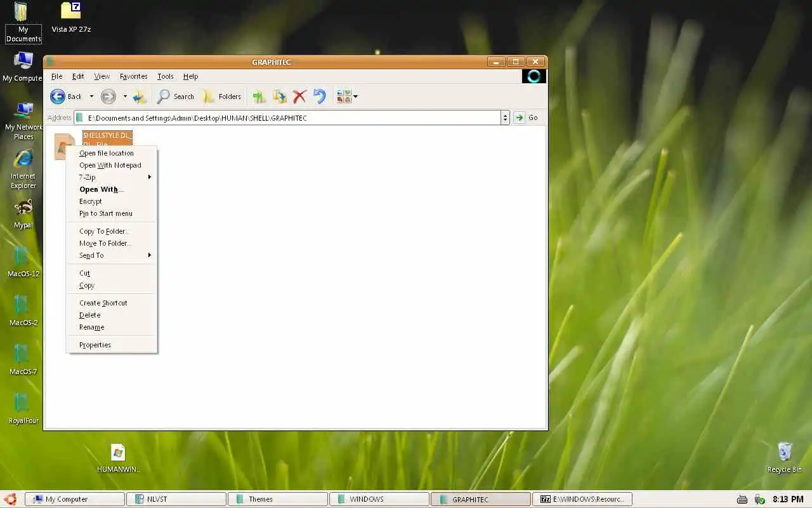
Task: Choose Encrypt from context menu
Action: (x=112, y=201)
